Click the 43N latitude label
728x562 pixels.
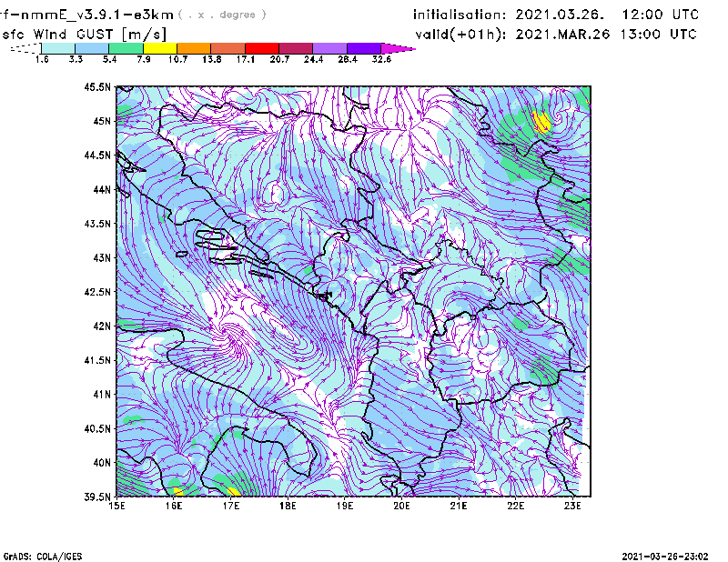pyautogui.click(x=102, y=257)
